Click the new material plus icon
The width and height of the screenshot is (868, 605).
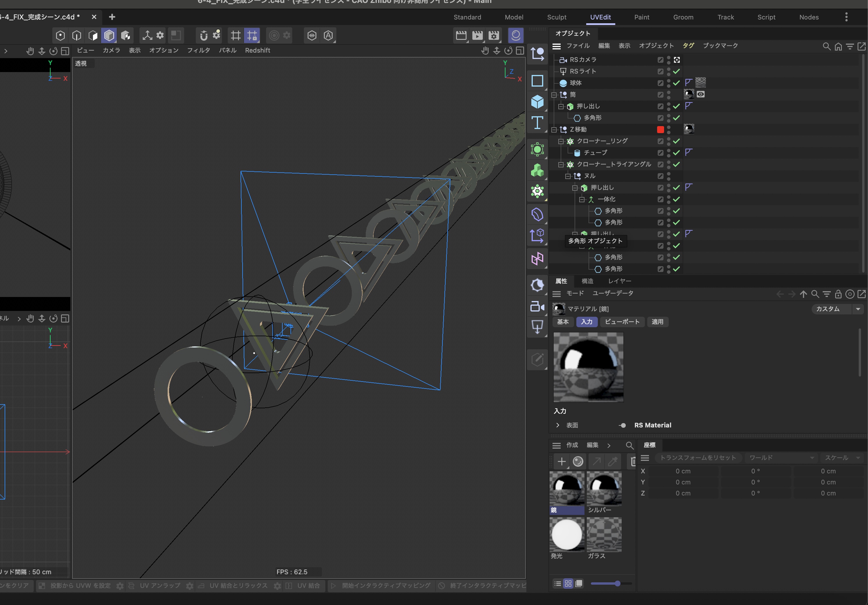tap(562, 461)
